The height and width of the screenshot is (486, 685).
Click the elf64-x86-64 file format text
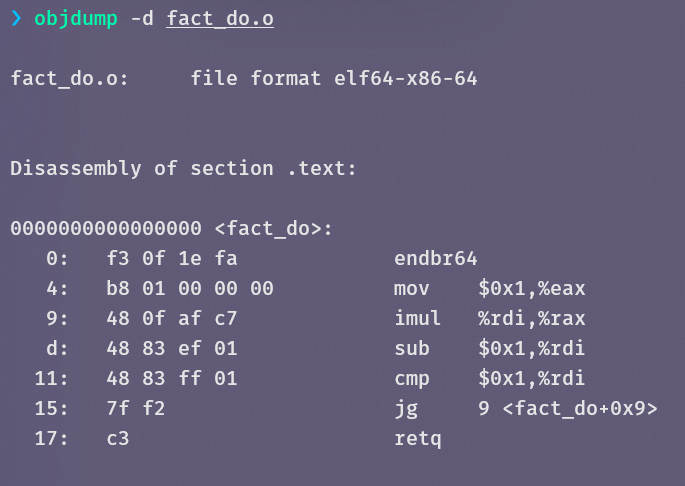pyautogui.click(x=405, y=78)
